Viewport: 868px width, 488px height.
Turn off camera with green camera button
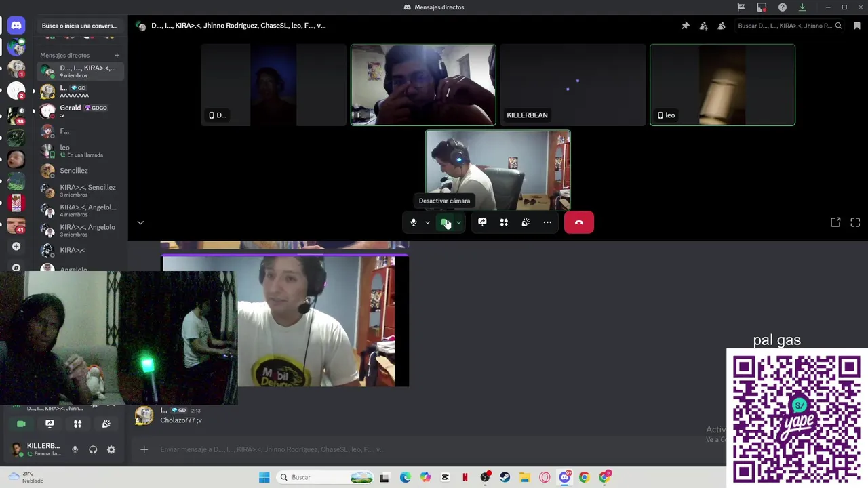click(x=445, y=222)
